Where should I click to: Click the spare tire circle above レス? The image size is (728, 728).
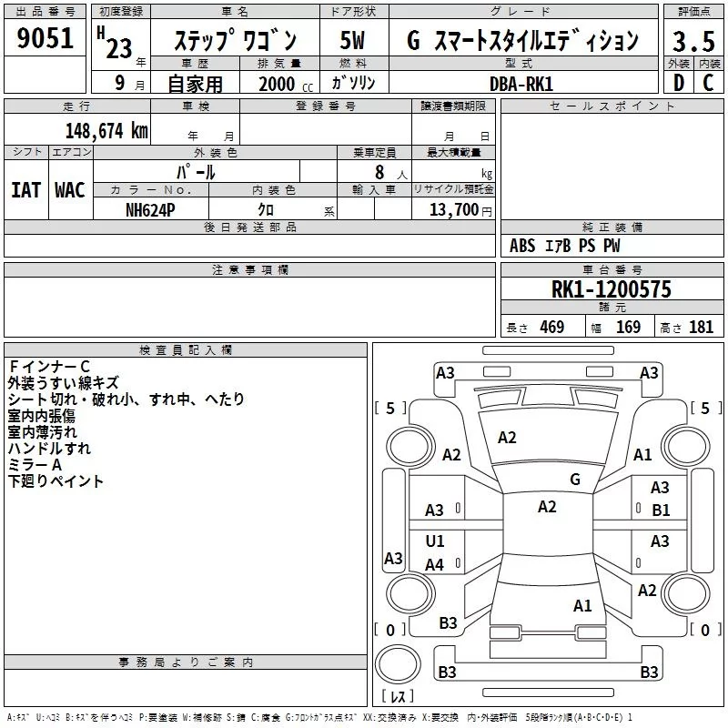click(398, 664)
